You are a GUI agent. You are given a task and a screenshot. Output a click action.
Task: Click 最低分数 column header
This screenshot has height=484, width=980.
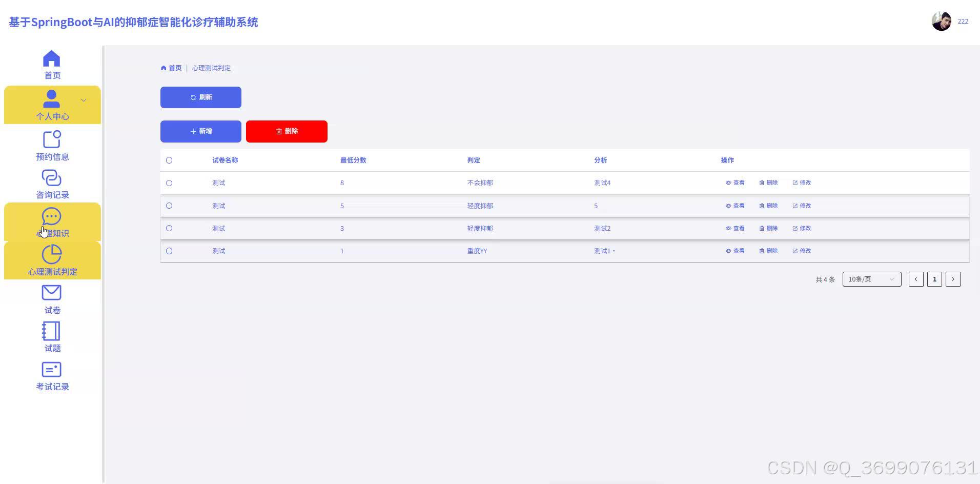(x=353, y=160)
